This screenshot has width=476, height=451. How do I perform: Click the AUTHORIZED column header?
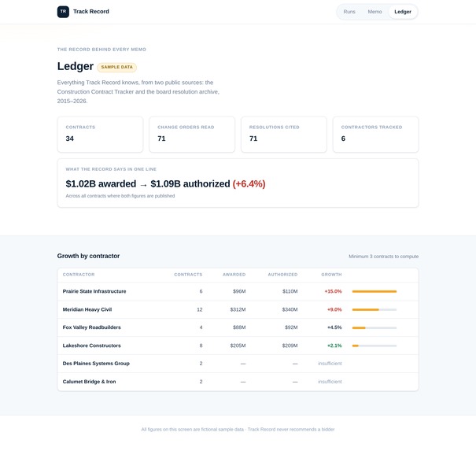point(282,275)
